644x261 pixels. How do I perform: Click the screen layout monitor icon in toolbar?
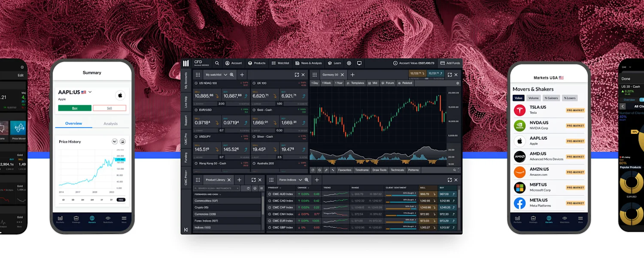coord(359,63)
